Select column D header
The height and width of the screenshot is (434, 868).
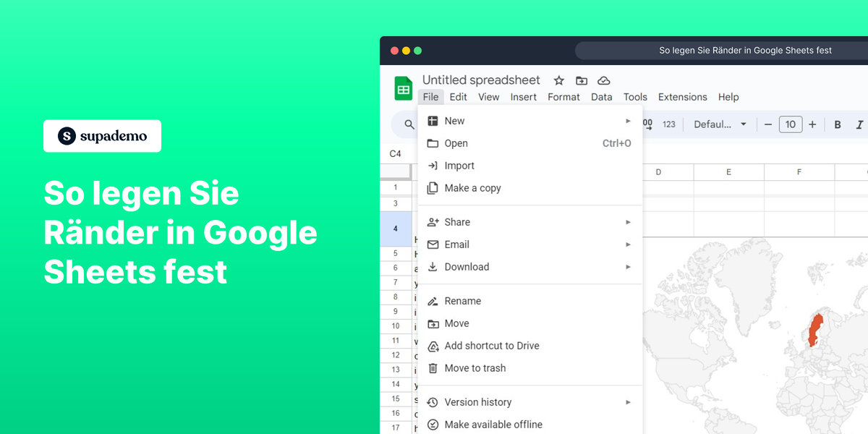coord(658,172)
